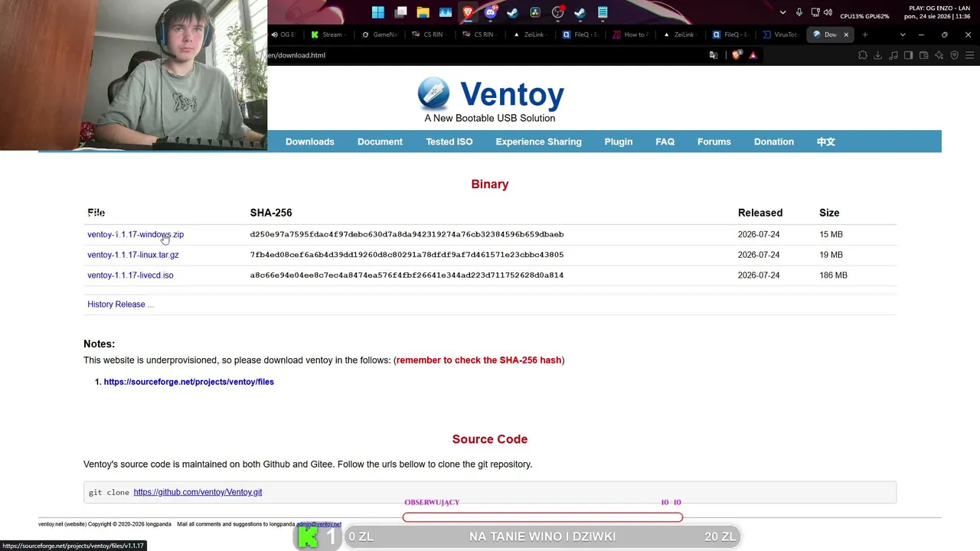Close the active Download tab
This screenshot has width=980, height=551.
point(846,34)
